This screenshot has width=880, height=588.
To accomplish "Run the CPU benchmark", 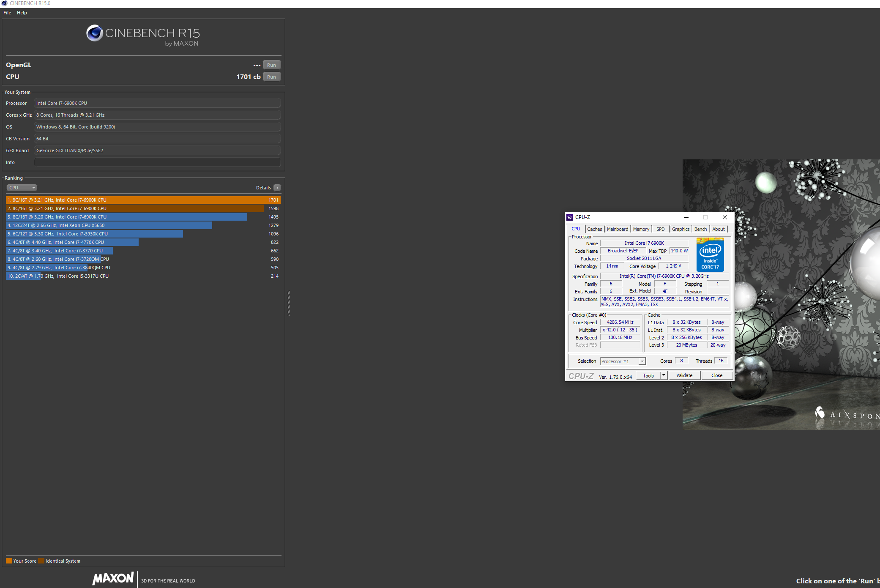I will tap(272, 77).
